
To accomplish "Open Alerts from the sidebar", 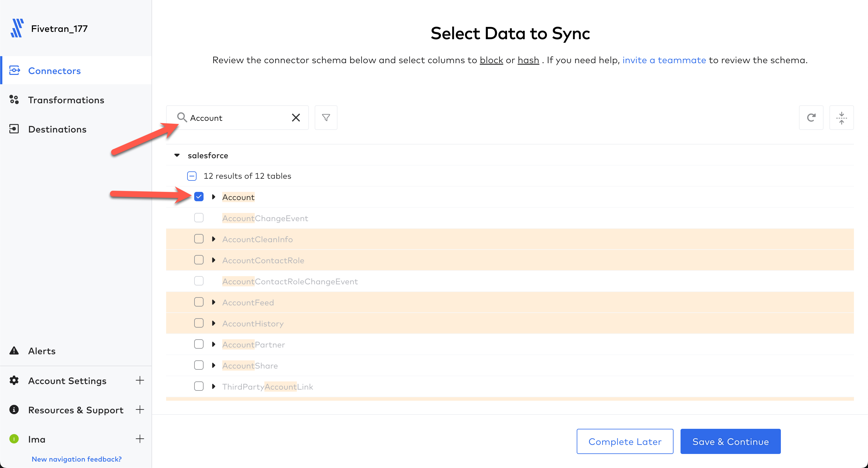I will (42, 351).
